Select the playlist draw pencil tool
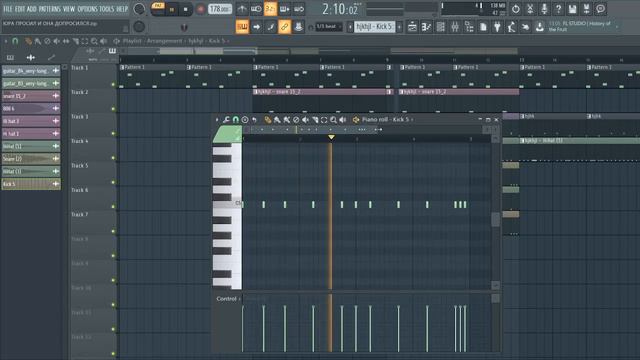This screenshot has height=360, width=640. pyautogui.click(x=28, y=41)
